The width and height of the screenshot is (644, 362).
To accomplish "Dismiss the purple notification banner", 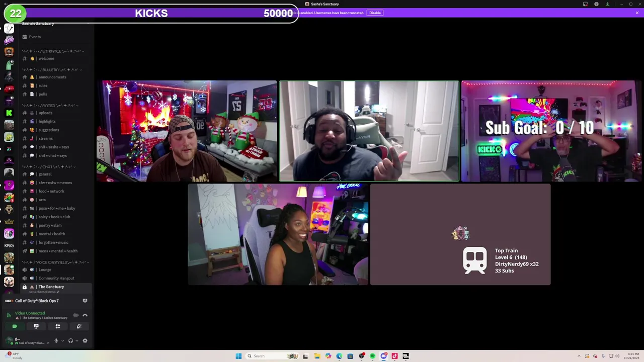I will [x=637, y=13].
